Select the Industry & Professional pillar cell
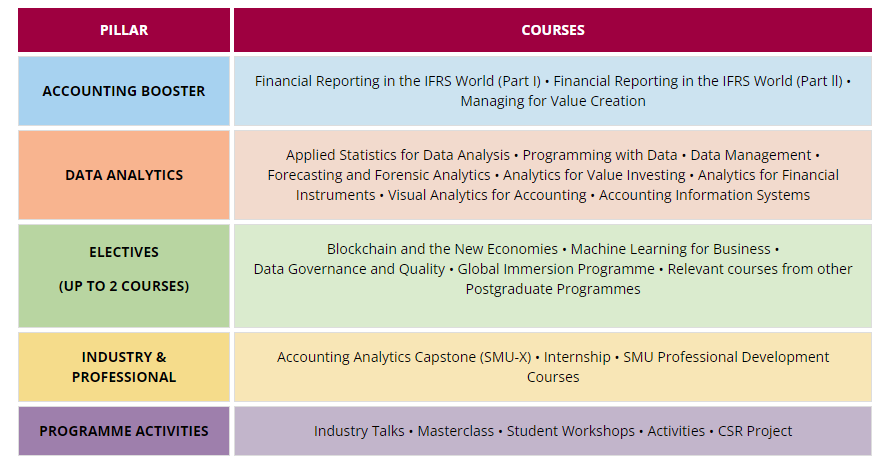Image resolution: width=877 pixels, height=468 pixels. 124,367
